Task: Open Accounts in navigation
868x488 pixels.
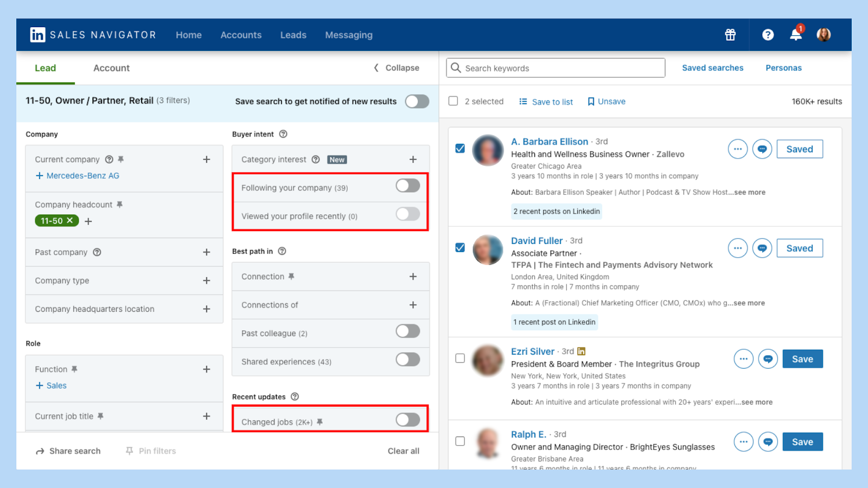Action: [x=241, y=35]
